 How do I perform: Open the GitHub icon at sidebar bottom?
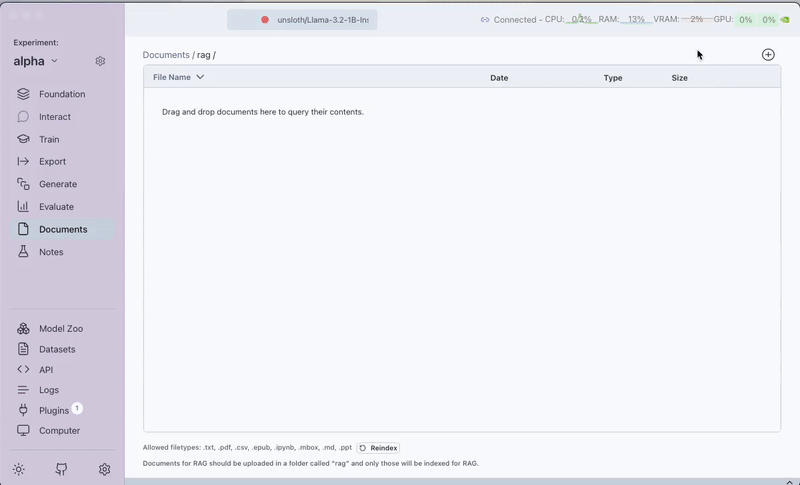(x=62, y=469)
